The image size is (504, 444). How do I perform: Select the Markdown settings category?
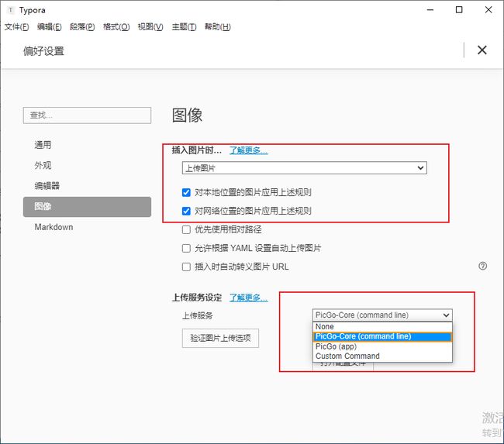87,227
